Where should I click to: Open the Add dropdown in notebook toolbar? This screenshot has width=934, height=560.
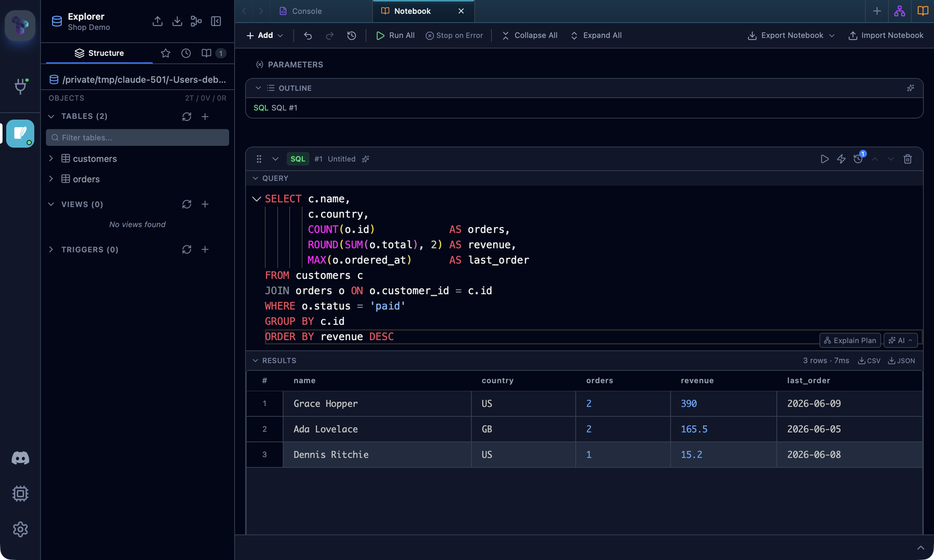pos(264,36)
